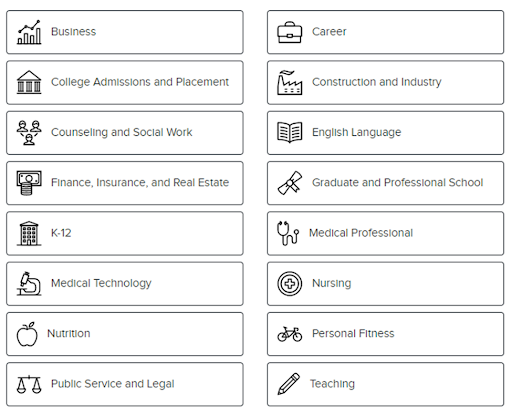Click the bicycle Personal Fitness icon
512x415 pixels.
290,334
